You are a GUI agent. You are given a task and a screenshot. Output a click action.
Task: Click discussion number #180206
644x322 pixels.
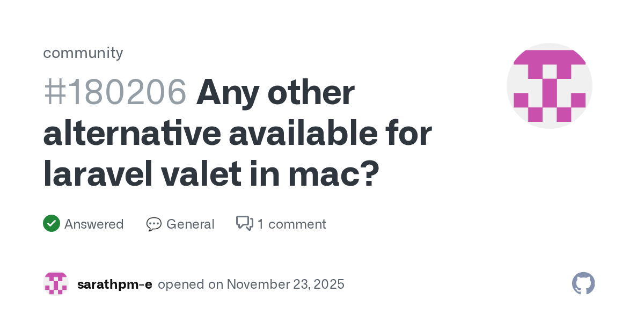pos(115,92)
